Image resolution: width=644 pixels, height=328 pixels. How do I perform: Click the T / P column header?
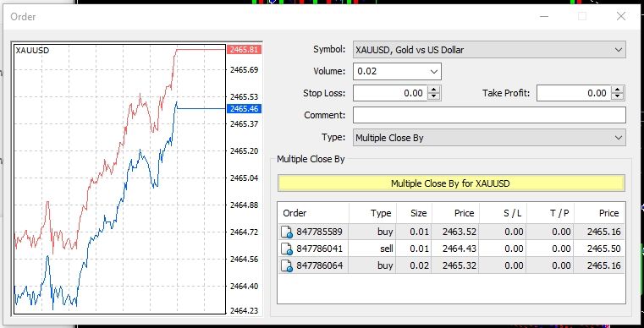coord(550,213)
